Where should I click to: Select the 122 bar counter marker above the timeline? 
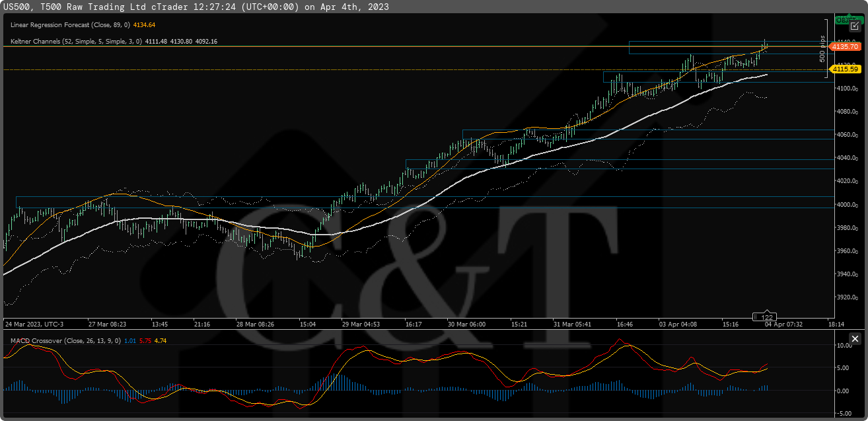tap(766, 317)
